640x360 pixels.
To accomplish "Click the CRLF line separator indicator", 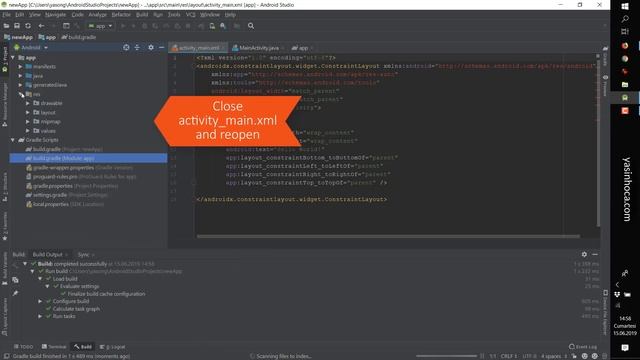I will (509, 356).
